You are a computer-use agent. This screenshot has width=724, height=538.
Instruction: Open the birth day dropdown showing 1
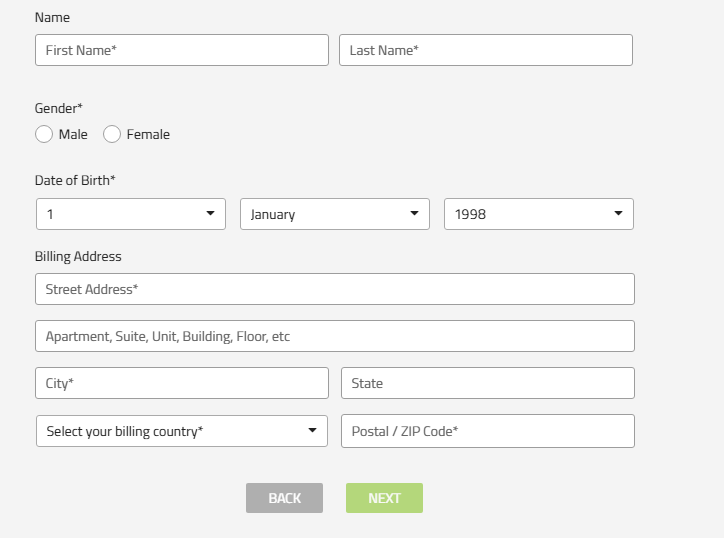pos(131,214)
